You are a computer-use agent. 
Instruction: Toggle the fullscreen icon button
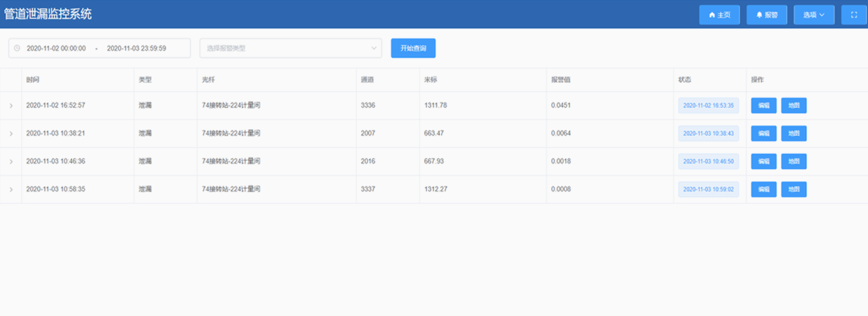(x=854, y=14)
